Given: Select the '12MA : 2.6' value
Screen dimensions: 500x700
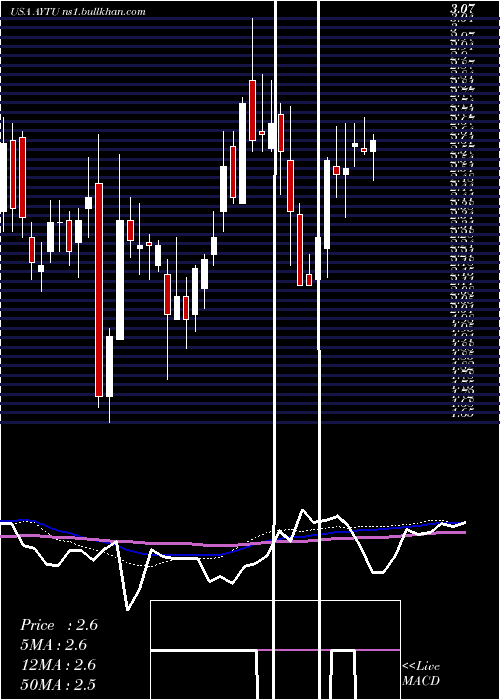Looking at the screenshot, I should click(x=58, y=665).
